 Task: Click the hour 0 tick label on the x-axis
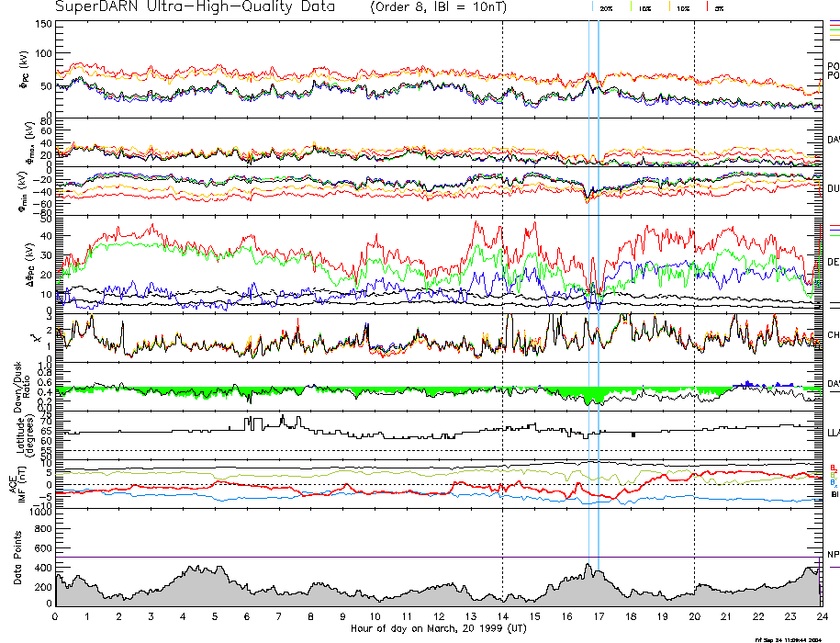pyautogui.click(x=56, y=616)
